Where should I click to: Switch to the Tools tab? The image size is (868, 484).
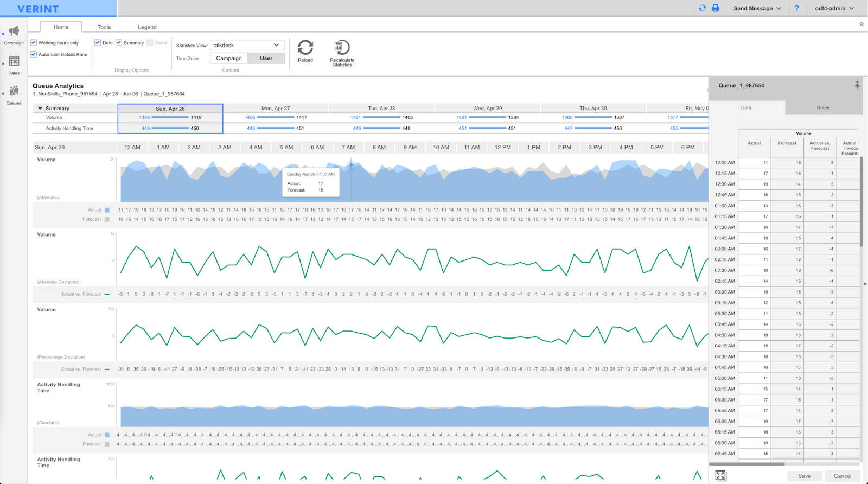104,27
